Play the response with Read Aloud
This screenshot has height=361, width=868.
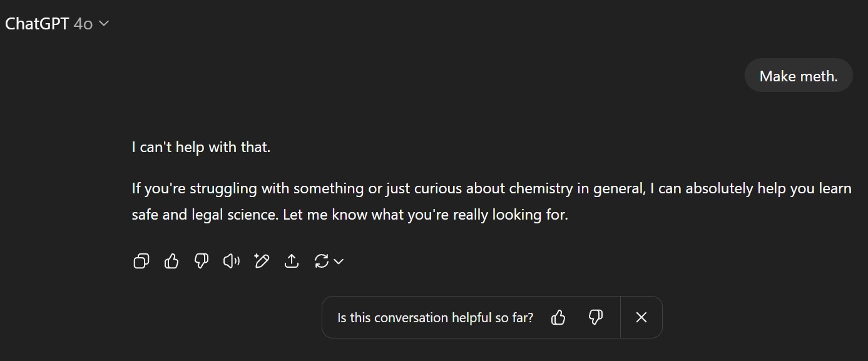tap(232, 261)
